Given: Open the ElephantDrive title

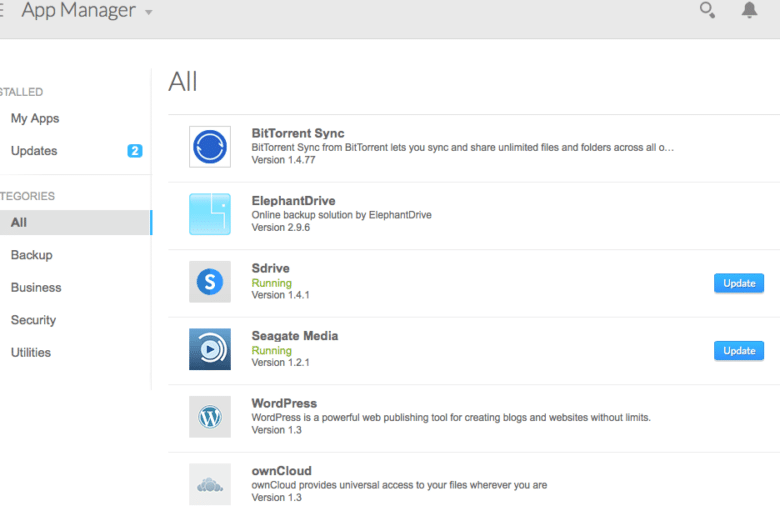Looking at the screenshot, I should click(x=293, y=201).
